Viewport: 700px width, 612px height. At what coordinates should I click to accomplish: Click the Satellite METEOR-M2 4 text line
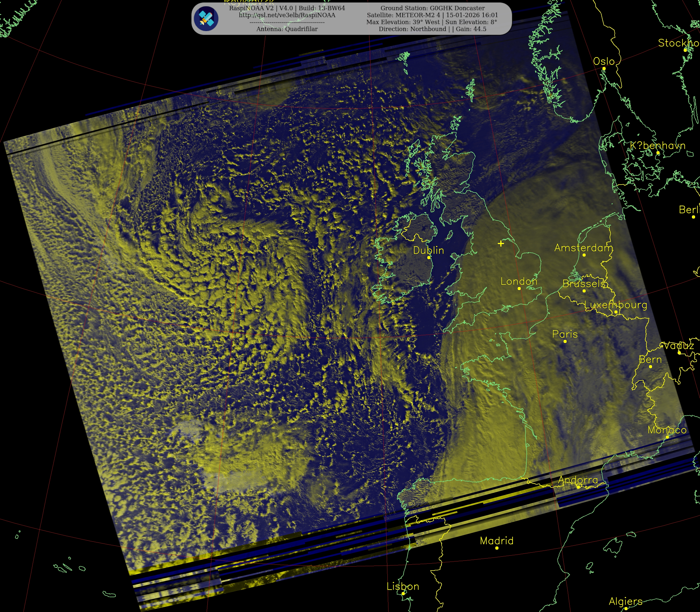(x=432, y=15)
